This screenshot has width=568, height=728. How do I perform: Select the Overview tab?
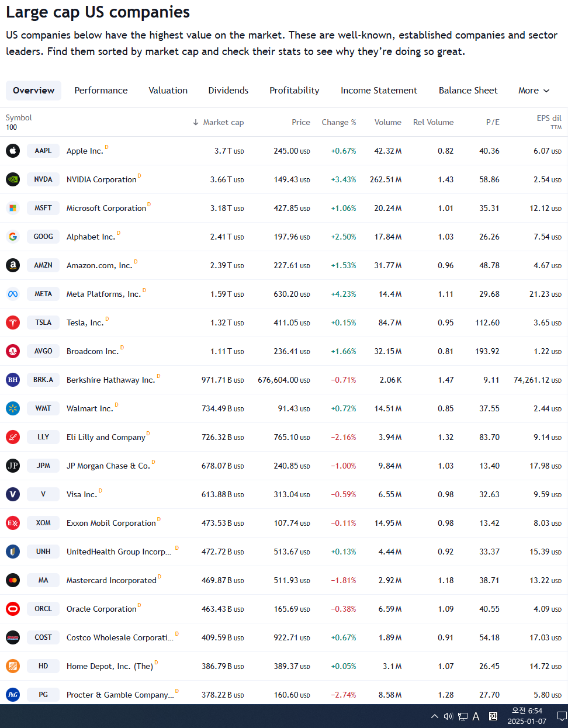[34, 91]
